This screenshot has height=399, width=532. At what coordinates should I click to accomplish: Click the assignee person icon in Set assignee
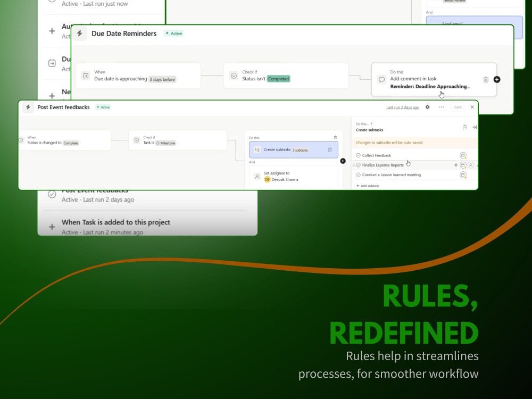pos(257,177)
